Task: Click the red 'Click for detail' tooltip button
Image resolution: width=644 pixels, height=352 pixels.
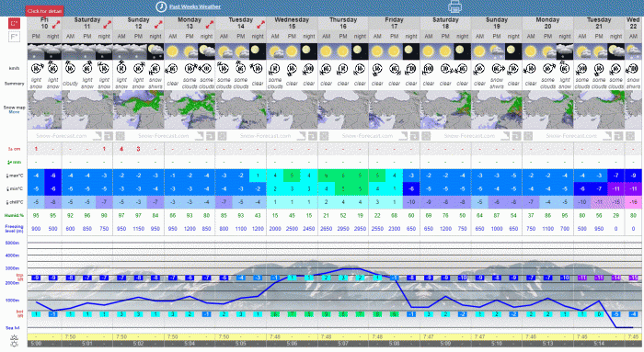Action: coord(44,11)
